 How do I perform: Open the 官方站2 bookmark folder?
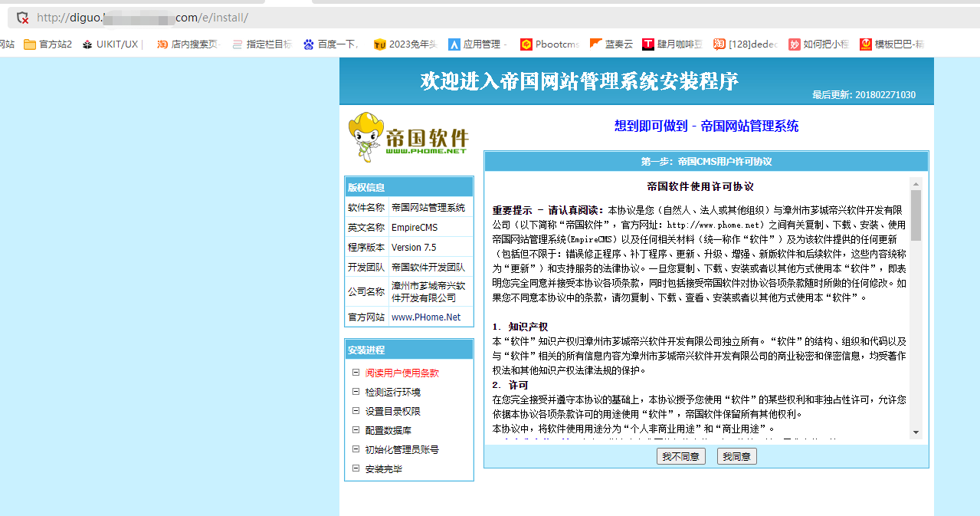[x=48, y=44]
